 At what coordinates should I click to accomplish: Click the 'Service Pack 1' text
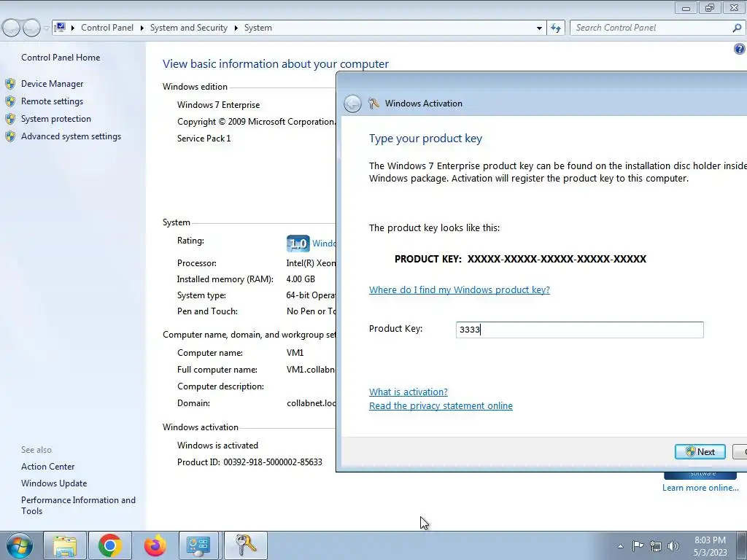(204, 139)
